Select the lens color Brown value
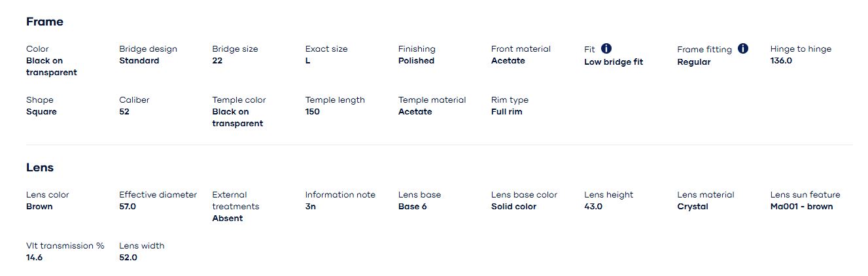868x276 pixels. [39, 207]
